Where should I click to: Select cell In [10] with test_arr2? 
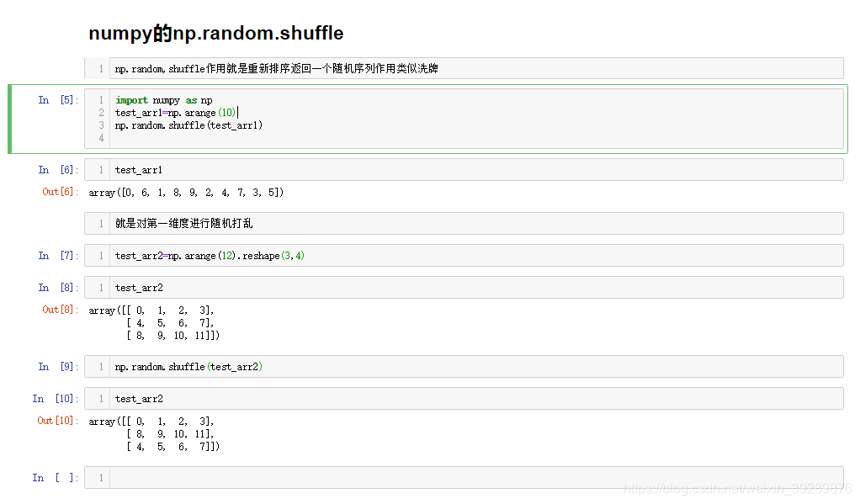coord(464,398)
